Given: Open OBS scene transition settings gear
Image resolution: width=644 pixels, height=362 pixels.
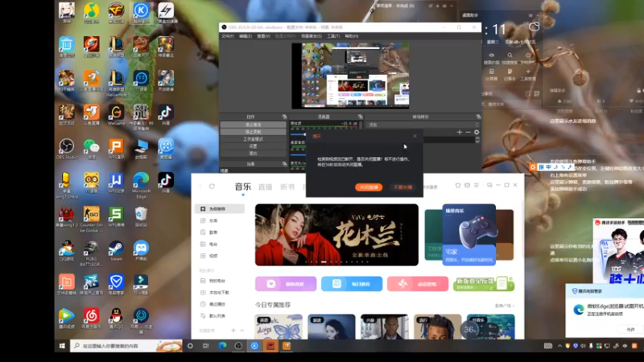Looking at the screenshot, I should coord(477,132).
